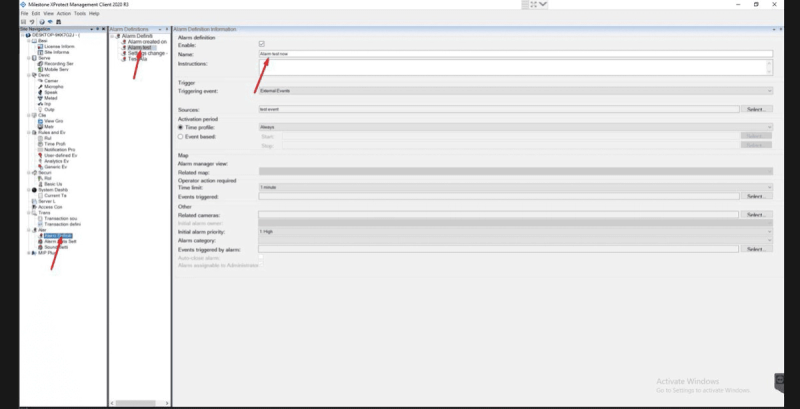The image size is (800, 409).
Task: Open the Initial alarm priority dropdown
Action: pos(516,232)
